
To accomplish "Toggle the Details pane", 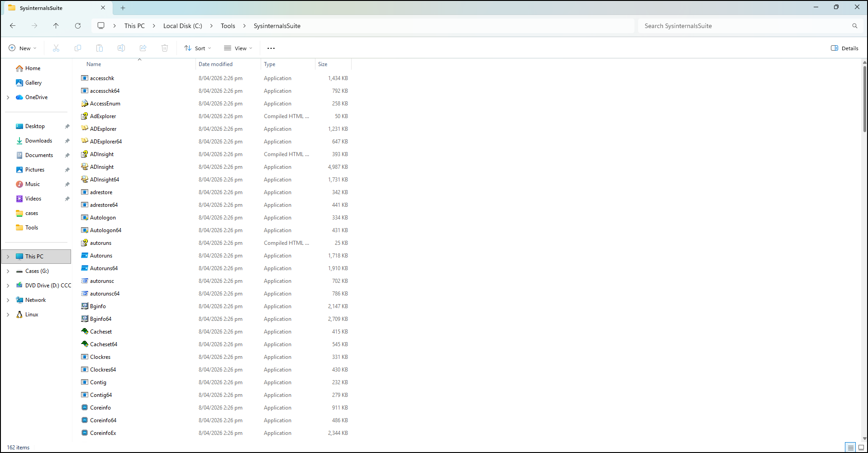I will click(844, 48).
